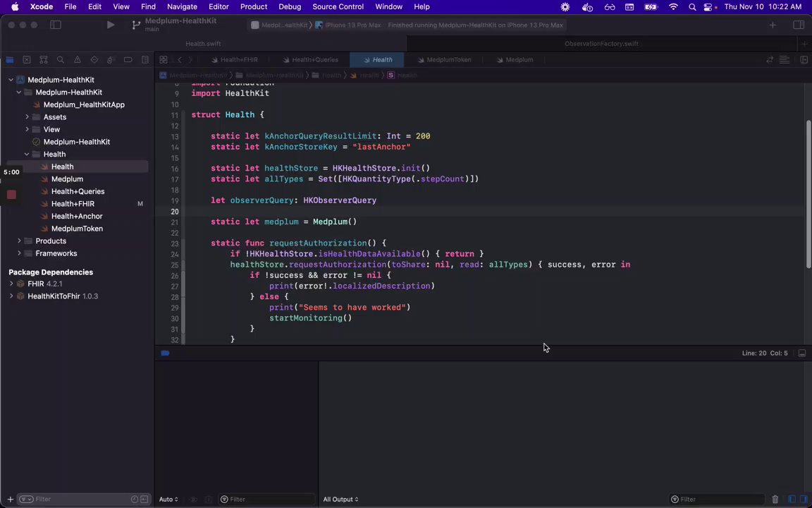Expand the FHIR 4.2.1 package
The height and width of the screenshot is (508, 812).
tap(11, 284)
